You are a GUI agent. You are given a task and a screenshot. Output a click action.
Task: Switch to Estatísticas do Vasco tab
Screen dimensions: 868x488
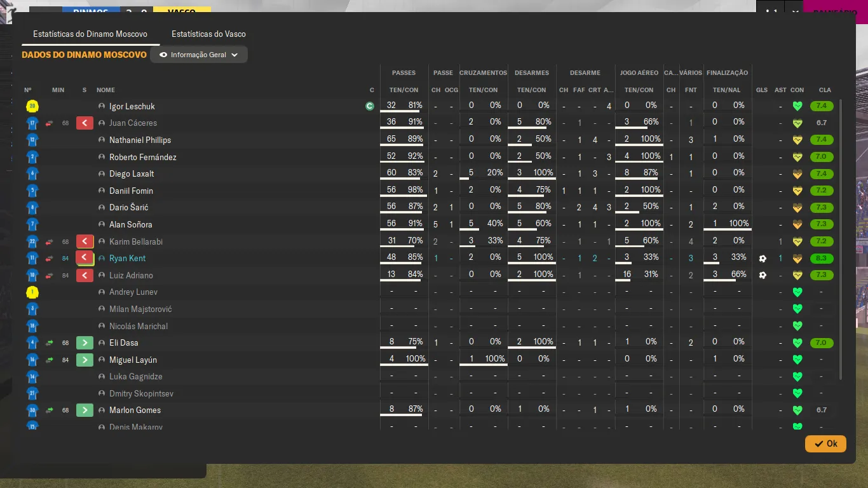click(x=208, y=34)
